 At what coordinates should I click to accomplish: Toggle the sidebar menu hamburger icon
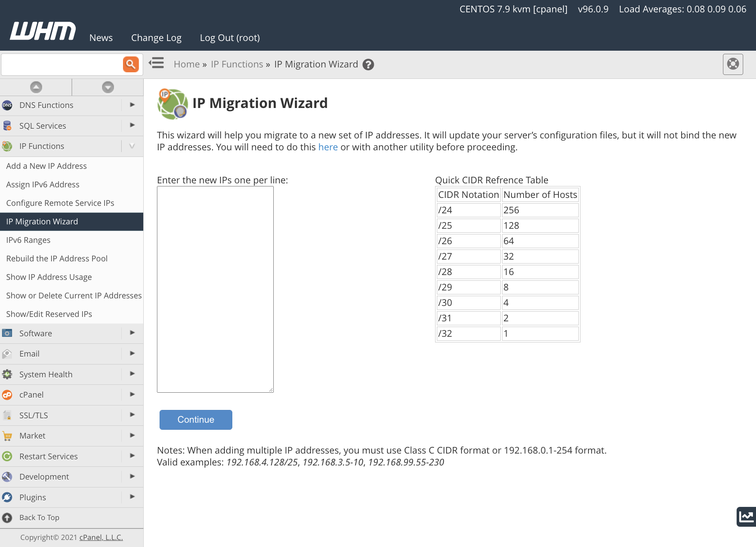pos(156,63)
